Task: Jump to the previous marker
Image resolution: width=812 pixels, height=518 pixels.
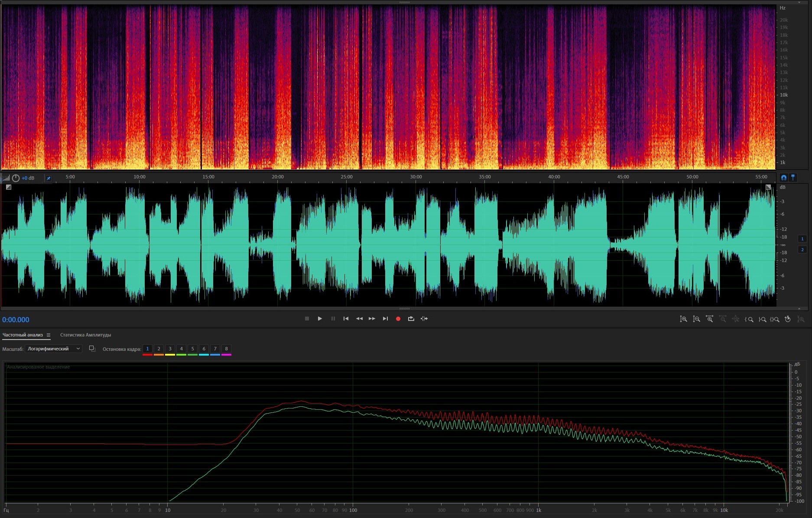Action: click(x=346, y=319)
